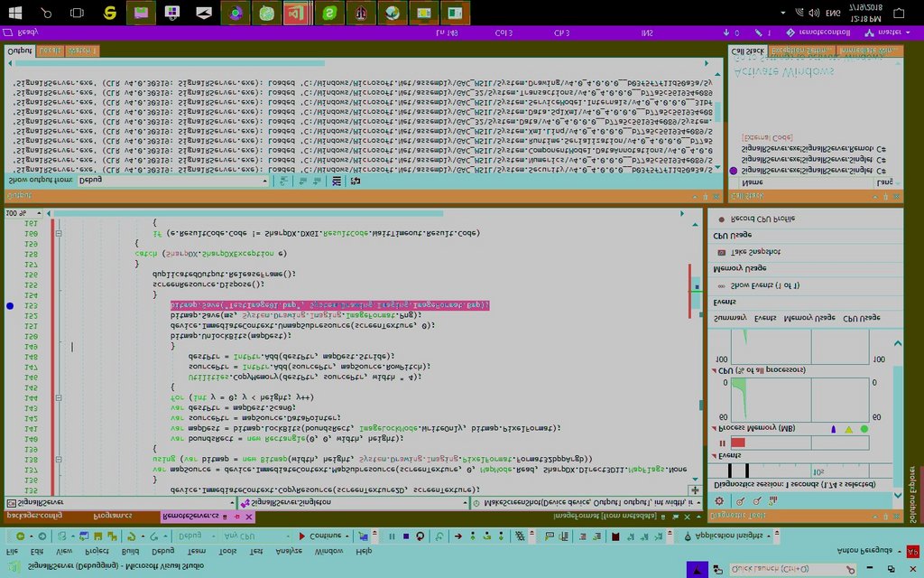
Task: Click the Undo icon in toolbar
Action: tap(132, 536)
